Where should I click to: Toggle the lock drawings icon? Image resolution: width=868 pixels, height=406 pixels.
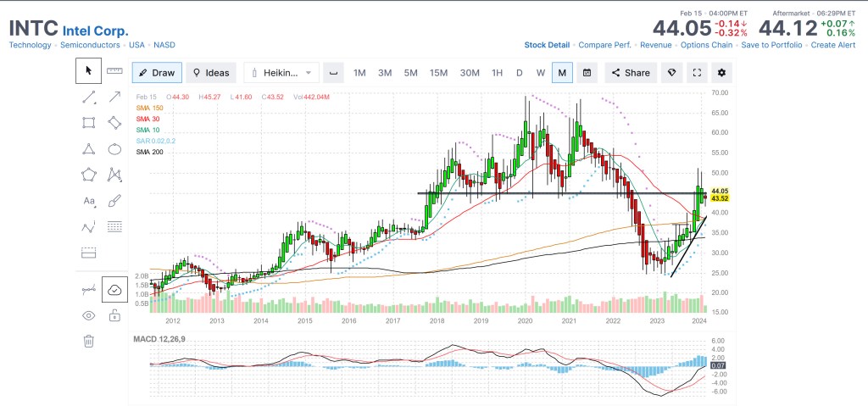pos(115,315)
